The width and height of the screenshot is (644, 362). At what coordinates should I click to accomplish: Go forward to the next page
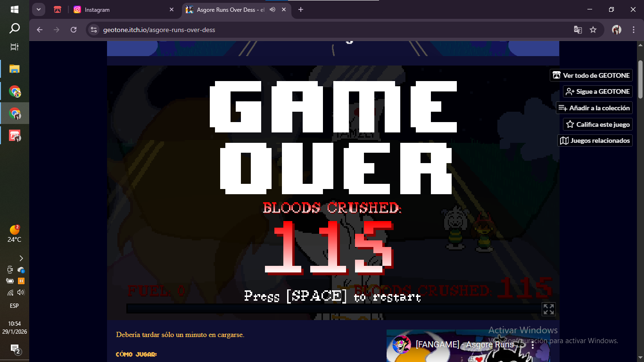(57, 30)
